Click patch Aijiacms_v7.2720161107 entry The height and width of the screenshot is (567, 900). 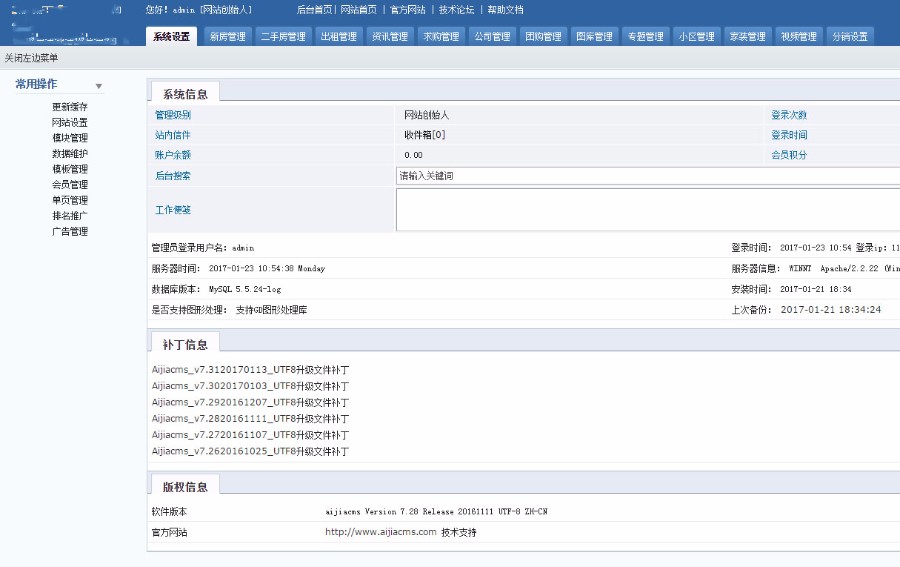click(250, 435)
